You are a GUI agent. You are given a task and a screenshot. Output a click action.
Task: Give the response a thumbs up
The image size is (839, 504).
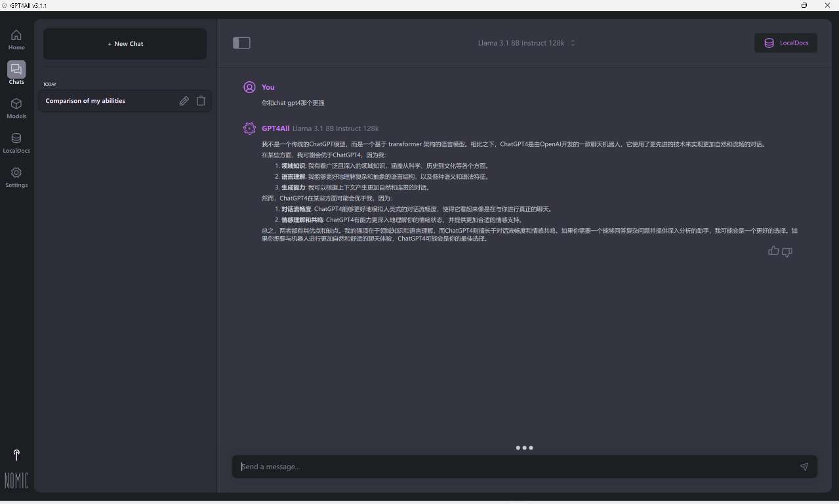click(773, 251)
